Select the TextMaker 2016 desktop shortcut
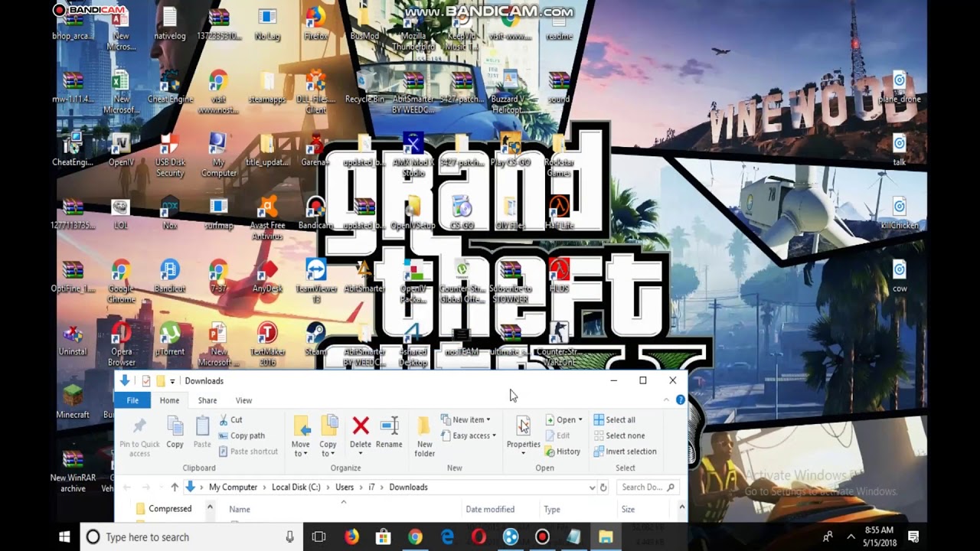 [x=267, y=344]
